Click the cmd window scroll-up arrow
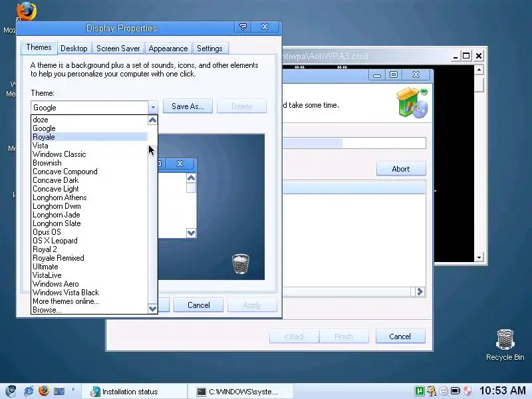Screen dimensions: 532x399 pos(479,70)
